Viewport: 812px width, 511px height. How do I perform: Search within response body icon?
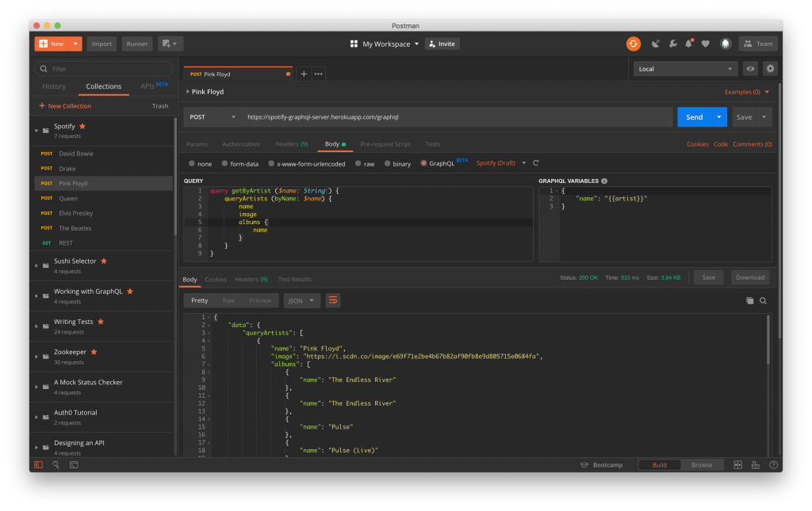pyautogui.click(x=763, y=300)
